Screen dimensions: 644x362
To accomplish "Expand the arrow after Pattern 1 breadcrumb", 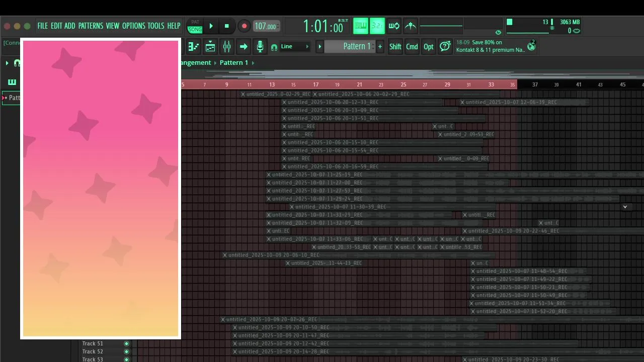I will pyautogui.click(x=253, y=63).
